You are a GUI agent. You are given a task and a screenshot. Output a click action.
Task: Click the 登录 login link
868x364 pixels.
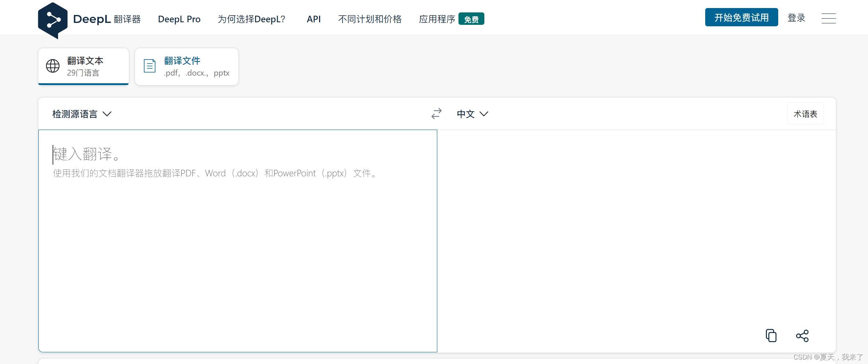point(796,18)
